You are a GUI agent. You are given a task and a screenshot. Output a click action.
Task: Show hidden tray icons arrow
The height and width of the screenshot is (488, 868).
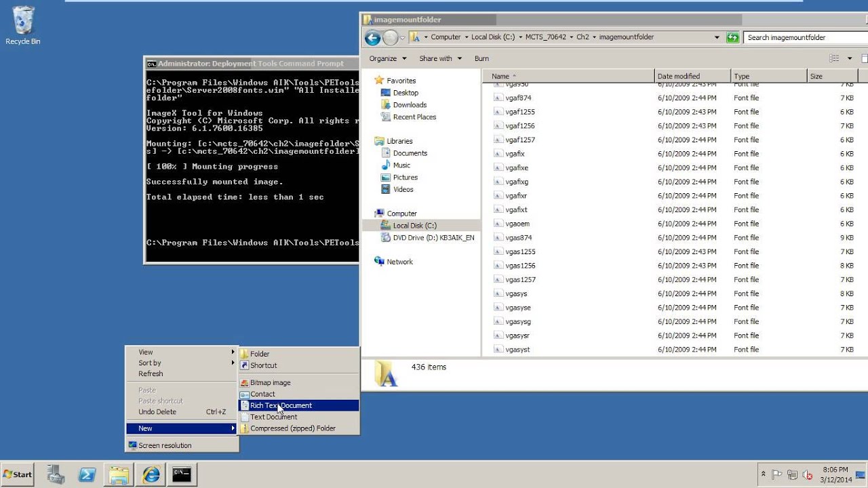[764, 474]
